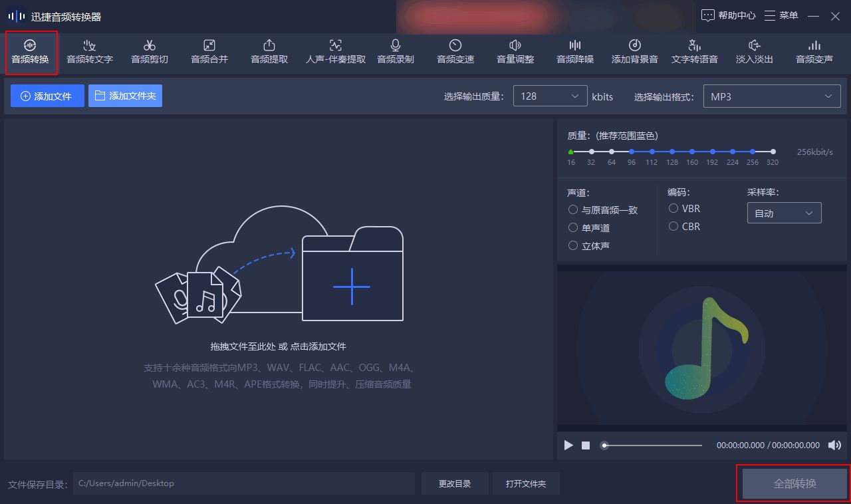Open the output quality dropdown showing 128
Viewport: 851px width, 504px height.
(x=550, y=96)
